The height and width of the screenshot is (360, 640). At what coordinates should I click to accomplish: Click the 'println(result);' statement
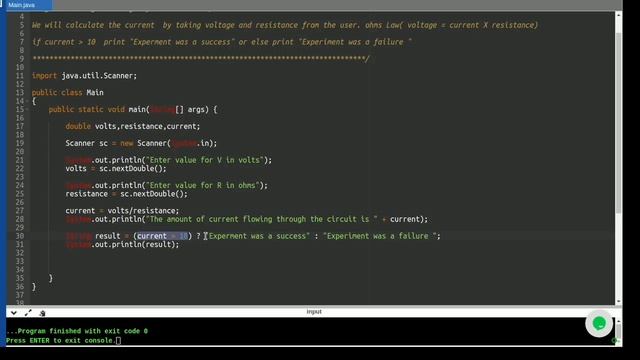122,244
